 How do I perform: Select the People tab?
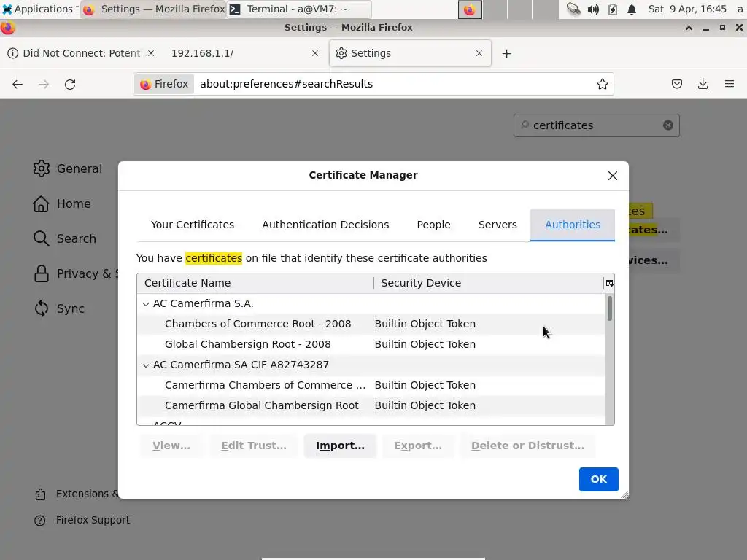433,225
